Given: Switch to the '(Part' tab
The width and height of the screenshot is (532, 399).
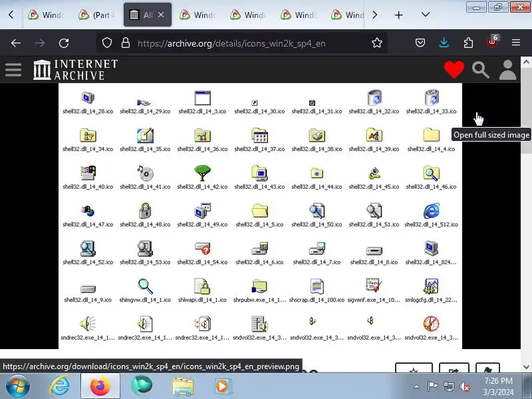Looking at the screenshot, I should point(96,15).
